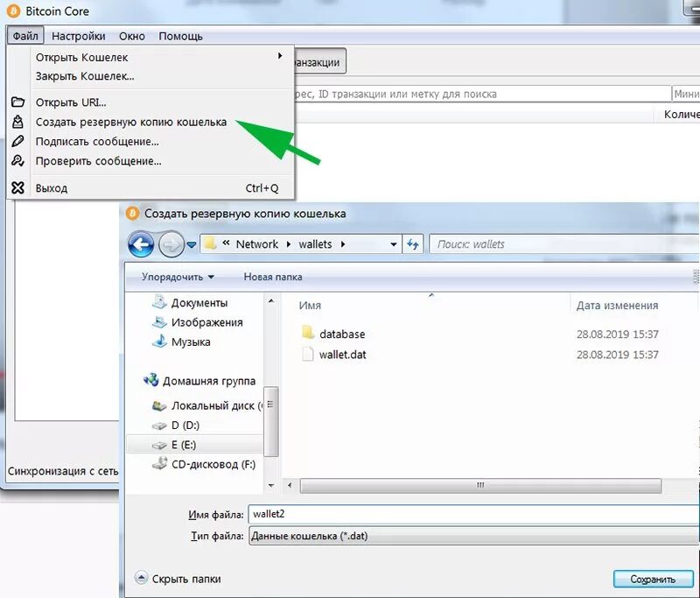
Task: Open the Настройки menu
Action: tap(79, 36)
